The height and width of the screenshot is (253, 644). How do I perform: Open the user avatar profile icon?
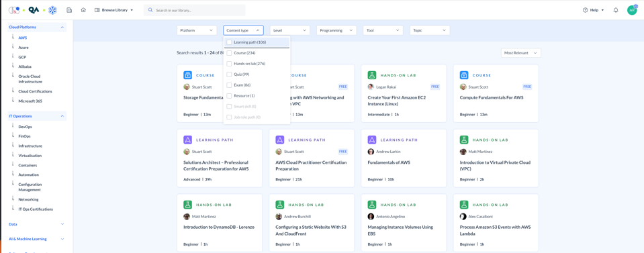632,10
